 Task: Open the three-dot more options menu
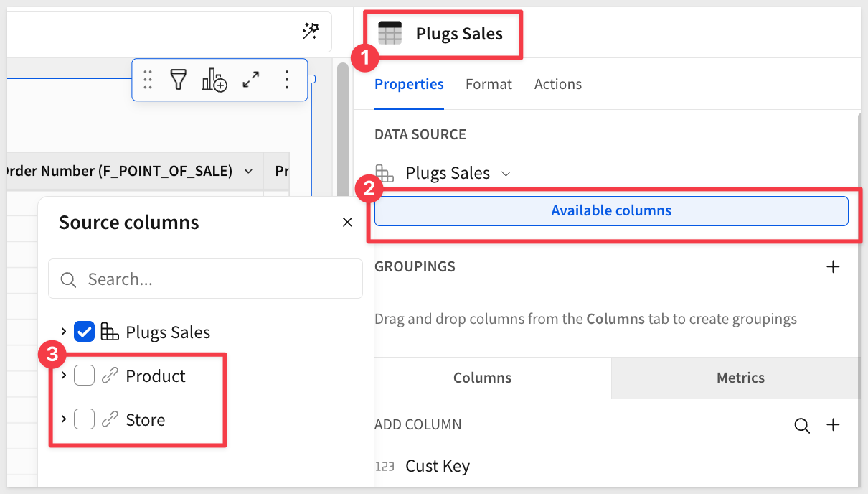[x=287, y=80]
